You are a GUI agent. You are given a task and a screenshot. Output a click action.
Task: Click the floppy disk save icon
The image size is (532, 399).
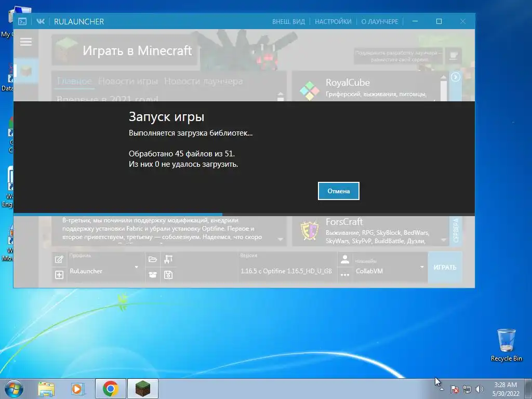[168, 275]
